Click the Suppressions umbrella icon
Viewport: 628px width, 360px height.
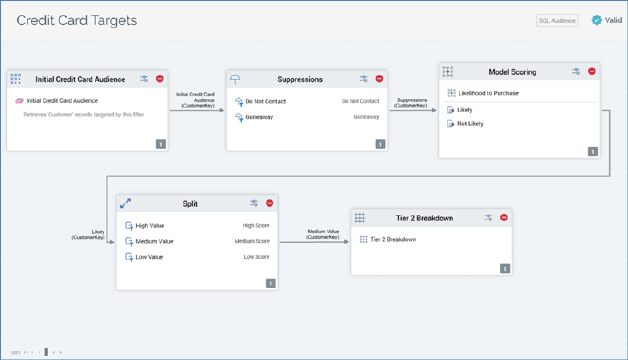pos(235,79)
